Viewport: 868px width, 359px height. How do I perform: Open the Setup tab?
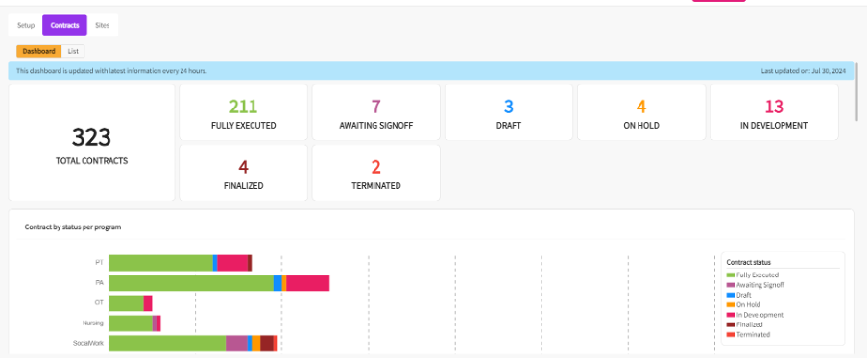tap(26, 26)
